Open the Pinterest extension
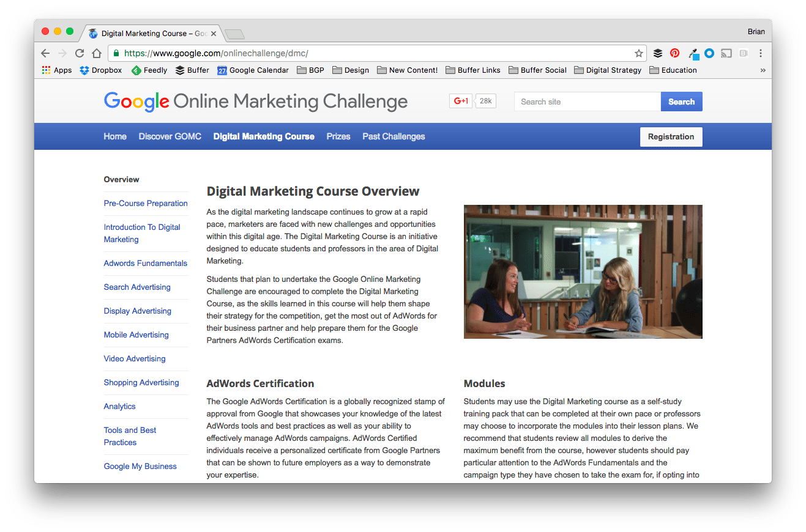806x532 pixels. (x=674, y=53)
